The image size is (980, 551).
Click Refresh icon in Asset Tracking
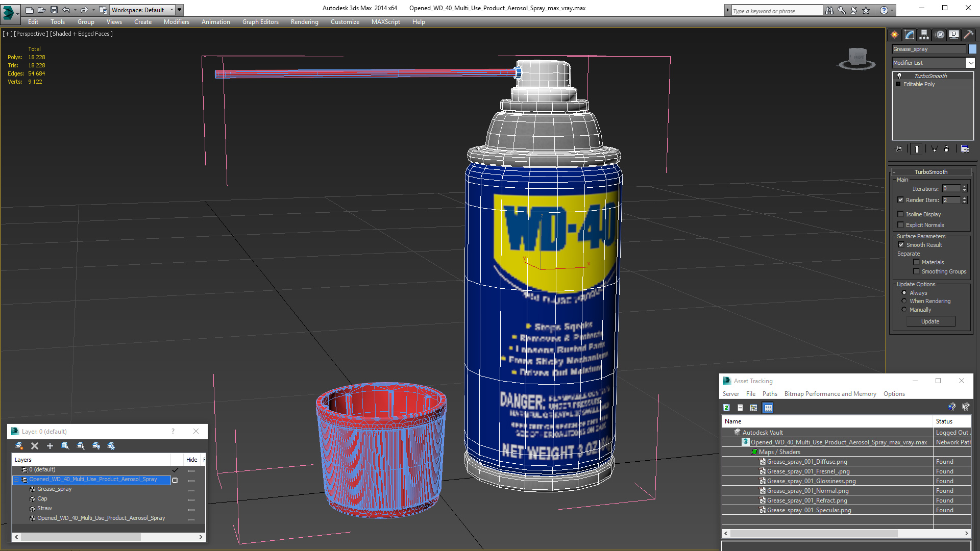point(726,408)
